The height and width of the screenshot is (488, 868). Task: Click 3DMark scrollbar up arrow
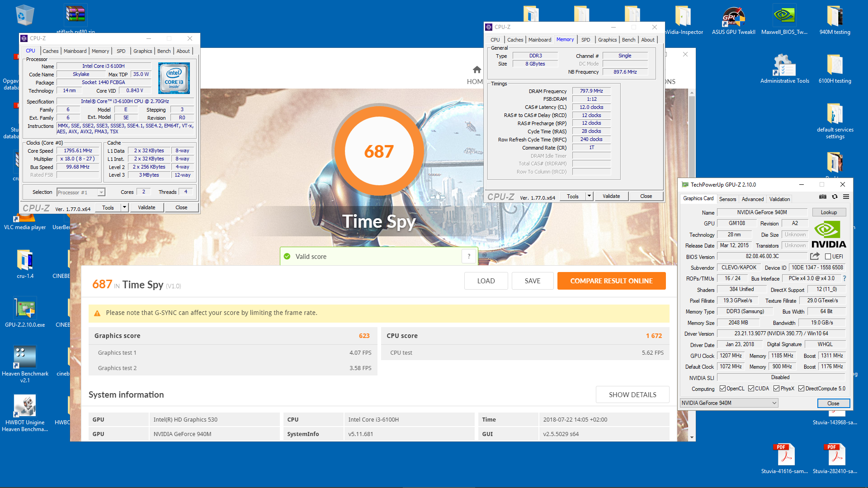(692, 93)
